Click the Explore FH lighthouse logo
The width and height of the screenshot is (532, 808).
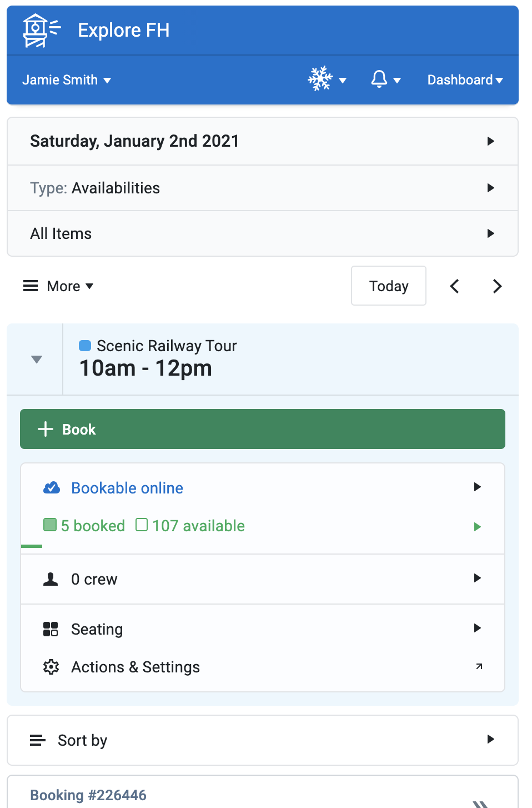click(x=42, y=31)
